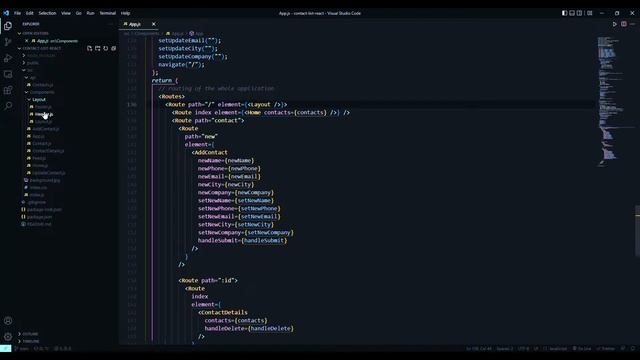Close the App.js editor tab
Image resolution: width=640 pixels, height=360 pixels.
[153, 24]
